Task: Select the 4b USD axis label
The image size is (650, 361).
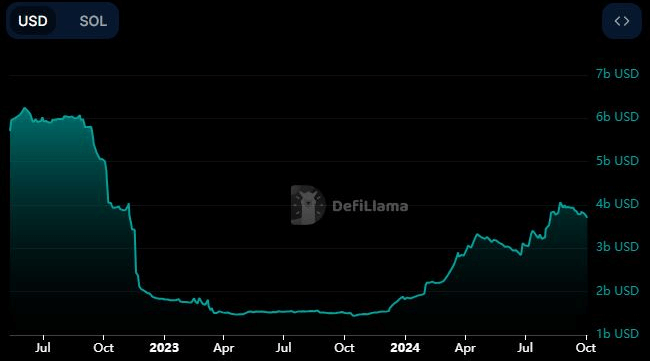Action: tap(617, 204)
